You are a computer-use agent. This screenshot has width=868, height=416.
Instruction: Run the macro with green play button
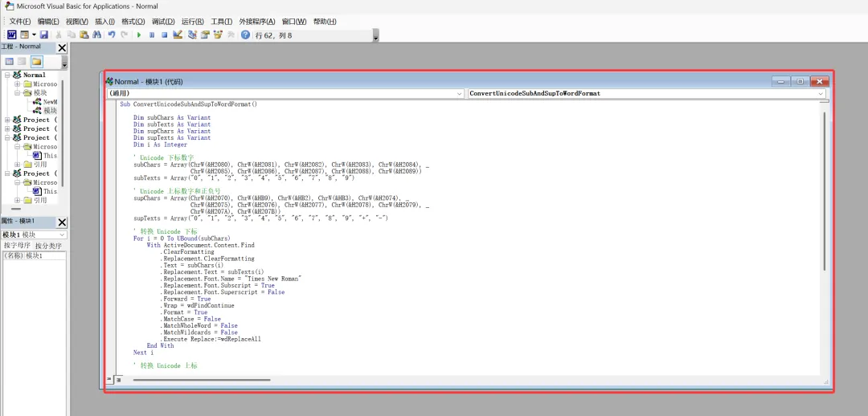139,35
